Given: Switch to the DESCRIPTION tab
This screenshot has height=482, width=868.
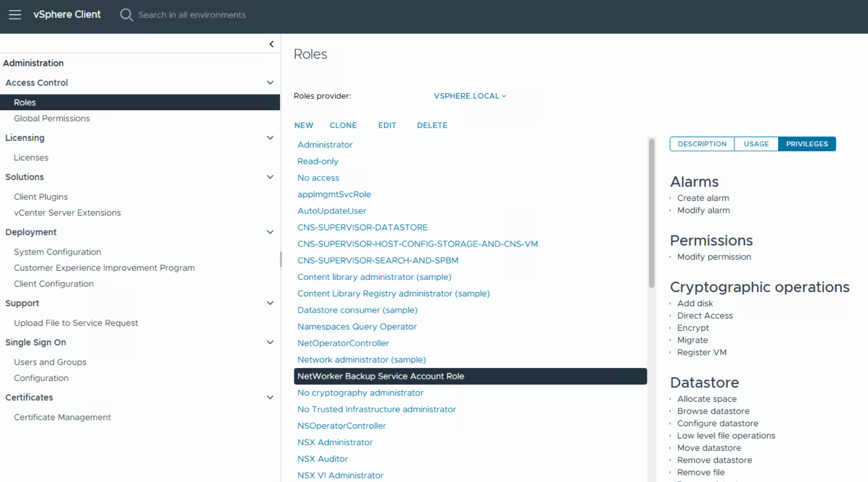Looking at the screenshot, I should pyautogui.click(x=702, y=144).
